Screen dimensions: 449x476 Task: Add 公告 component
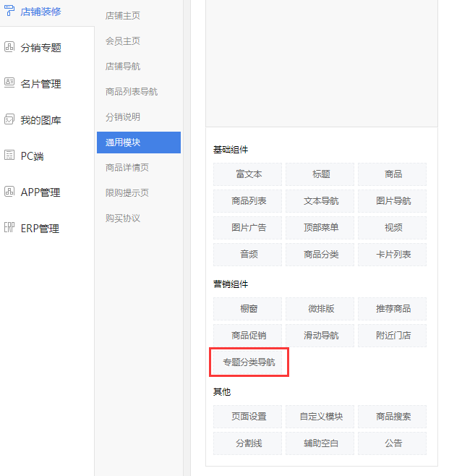pyautogui.click(x=392, y=443)
